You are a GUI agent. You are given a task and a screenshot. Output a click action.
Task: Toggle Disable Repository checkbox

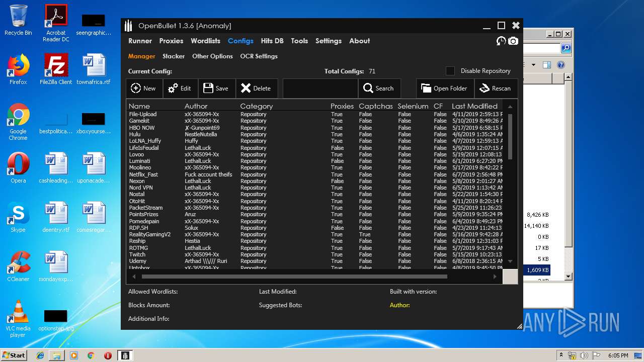click(x=450, y=71)
